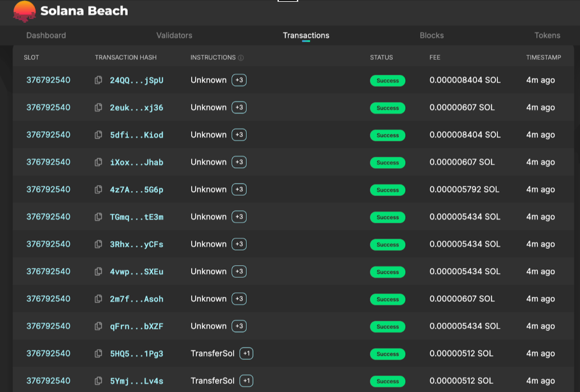
Task: Expand hidden instructions on TGmq...tE3m row
Action: click(239, 217)
